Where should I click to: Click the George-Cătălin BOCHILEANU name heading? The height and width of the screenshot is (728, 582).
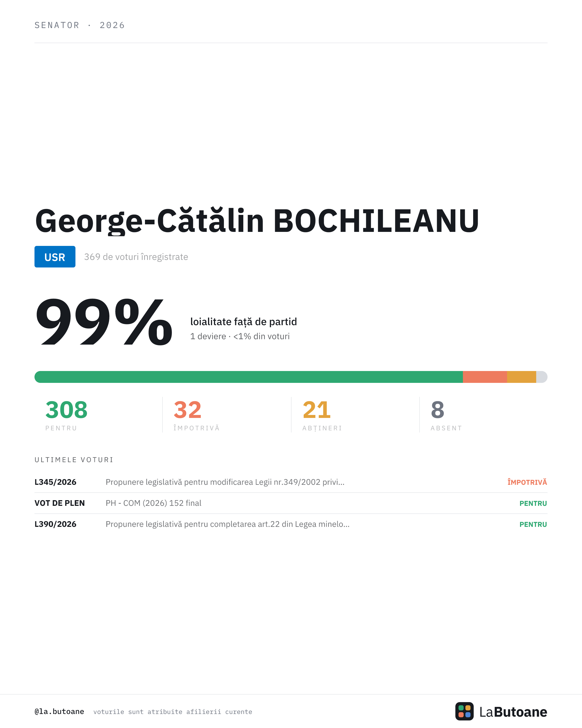point(257,221)
